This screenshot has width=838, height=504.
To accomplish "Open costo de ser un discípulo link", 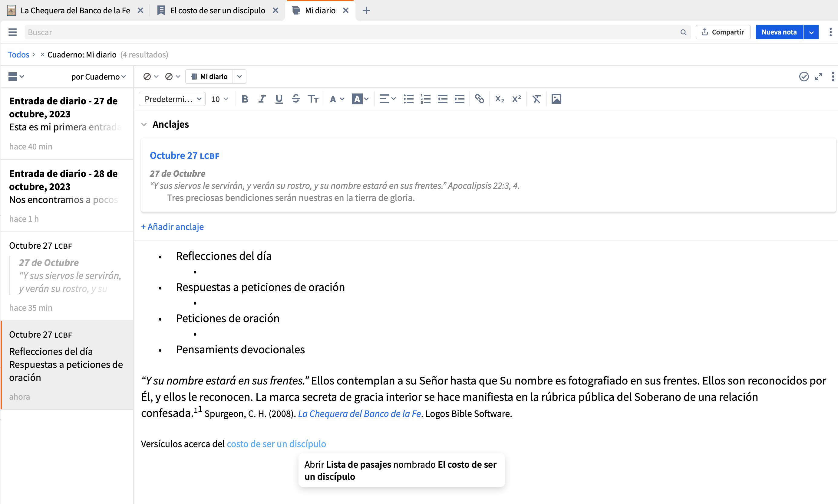I will [x=276, y=443].
